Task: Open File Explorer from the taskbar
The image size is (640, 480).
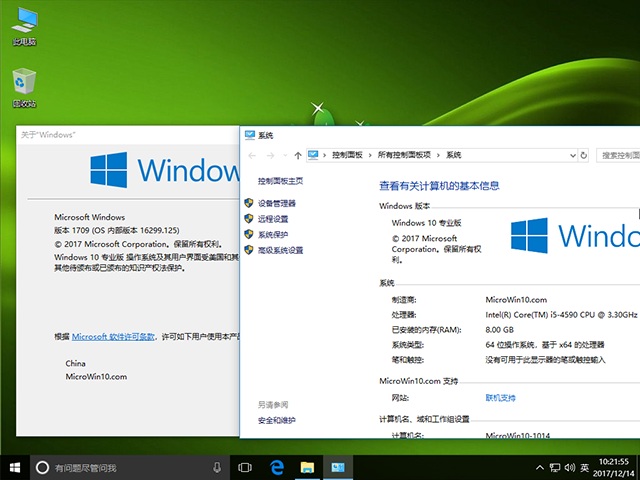Action: click(x=307, y=467)
